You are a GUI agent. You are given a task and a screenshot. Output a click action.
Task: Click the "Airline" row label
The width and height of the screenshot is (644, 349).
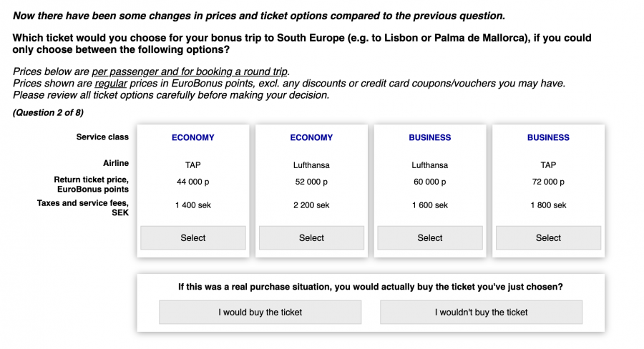116,163
